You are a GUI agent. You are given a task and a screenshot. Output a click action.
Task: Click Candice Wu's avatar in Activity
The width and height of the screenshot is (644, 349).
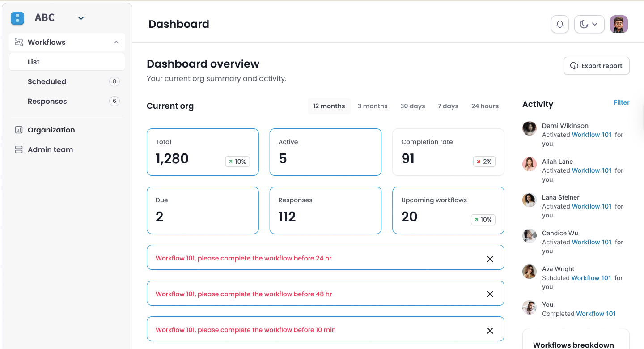[530, 236]
